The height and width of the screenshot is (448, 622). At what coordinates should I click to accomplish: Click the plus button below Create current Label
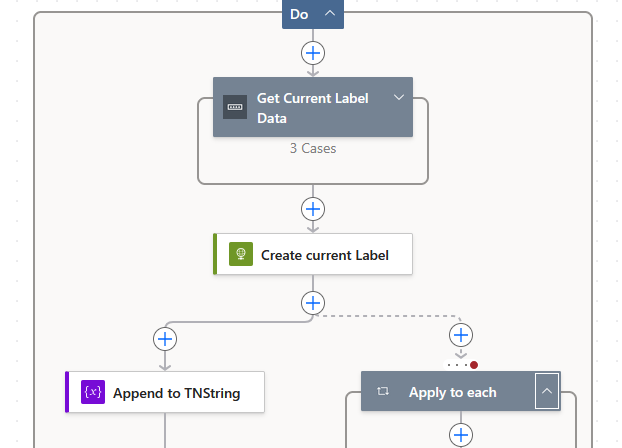[x=313, y=302]
